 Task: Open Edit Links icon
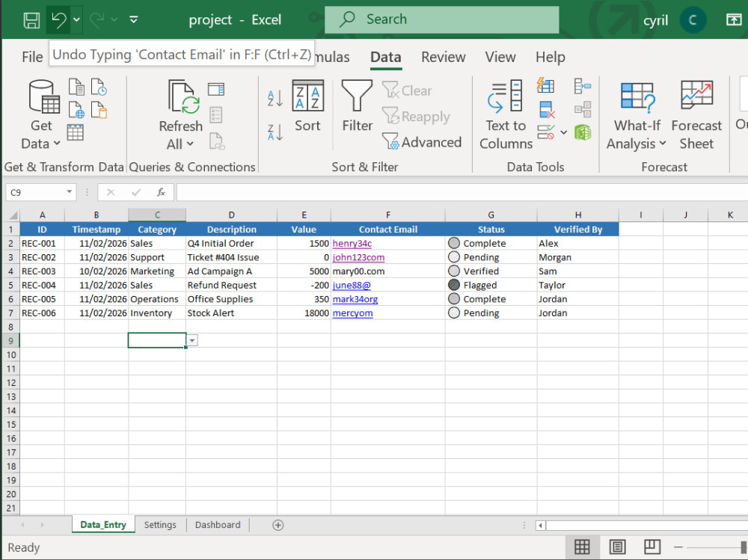pos(217,141)
